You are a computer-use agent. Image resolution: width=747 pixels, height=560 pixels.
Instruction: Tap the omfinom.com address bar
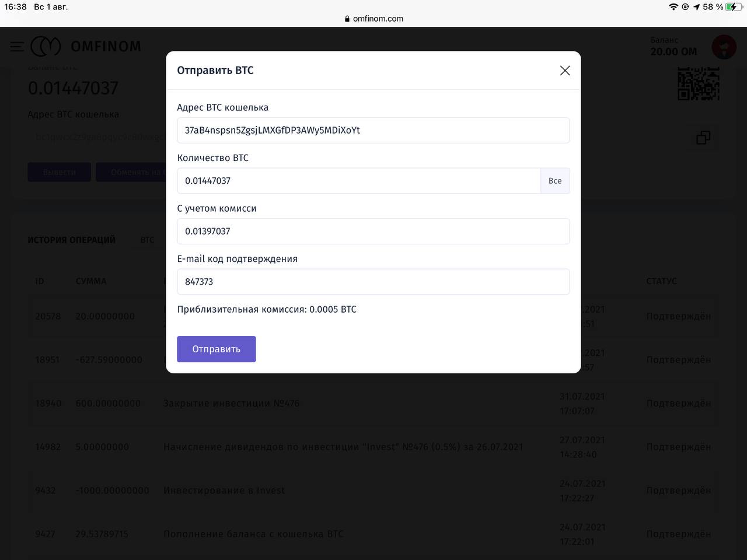[378, 19]
